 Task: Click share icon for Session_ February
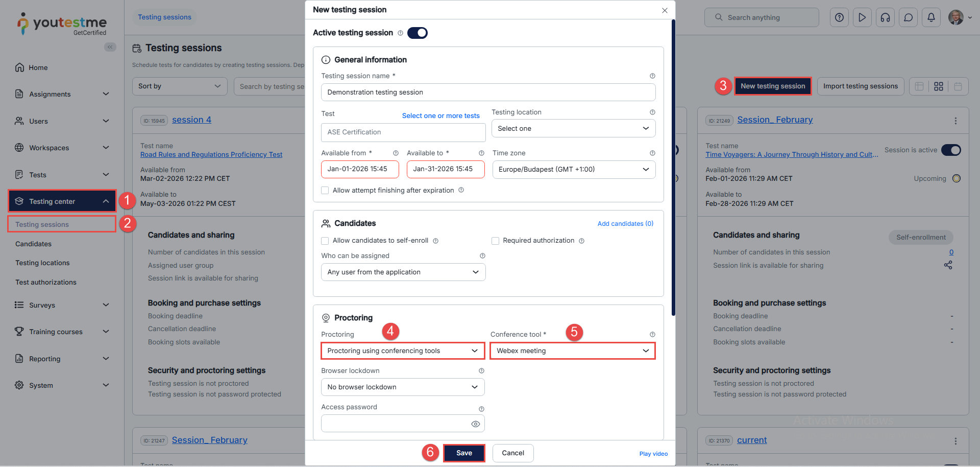pos(948,265)
